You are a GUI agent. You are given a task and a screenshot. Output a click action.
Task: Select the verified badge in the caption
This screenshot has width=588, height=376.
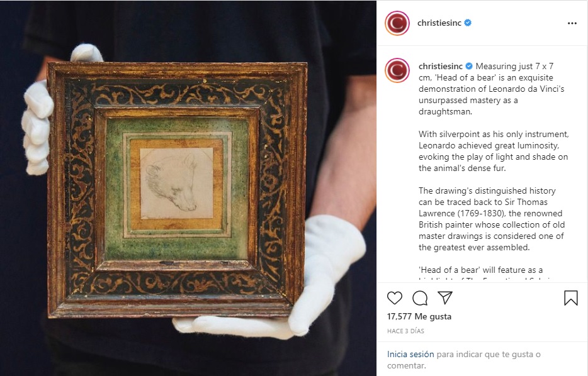[469, 66]
